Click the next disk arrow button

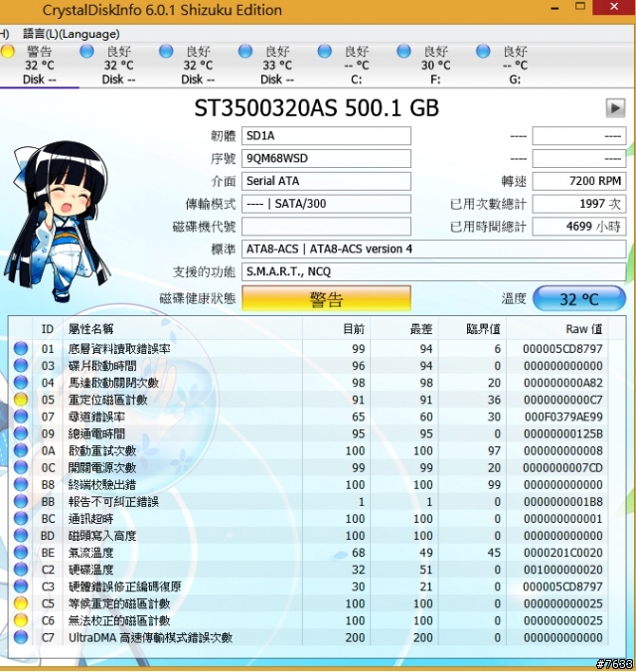pos(615,107)
